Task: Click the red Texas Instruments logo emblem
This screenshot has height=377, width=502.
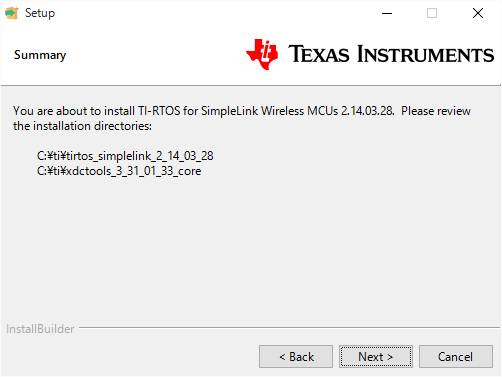Action: coord(262,54)
